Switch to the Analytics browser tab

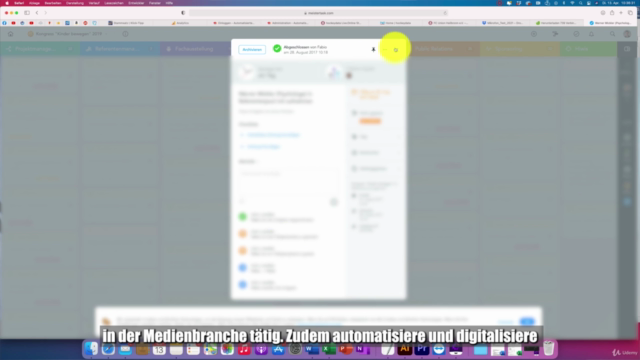pyautogui.click(x=182, y=23)
